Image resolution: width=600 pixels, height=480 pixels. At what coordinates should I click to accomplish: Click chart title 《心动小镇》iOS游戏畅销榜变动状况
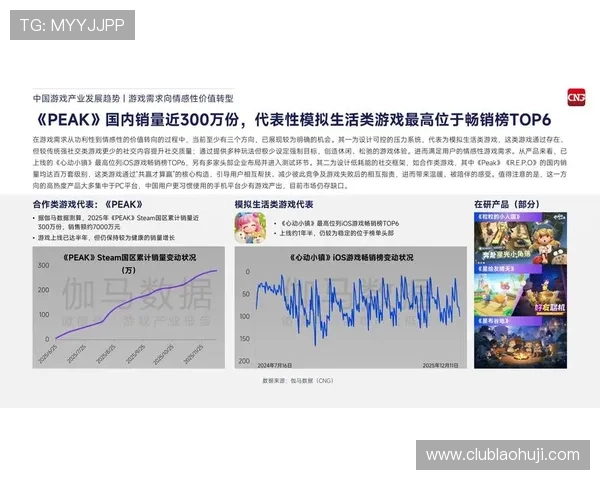(x=351, y=258)
